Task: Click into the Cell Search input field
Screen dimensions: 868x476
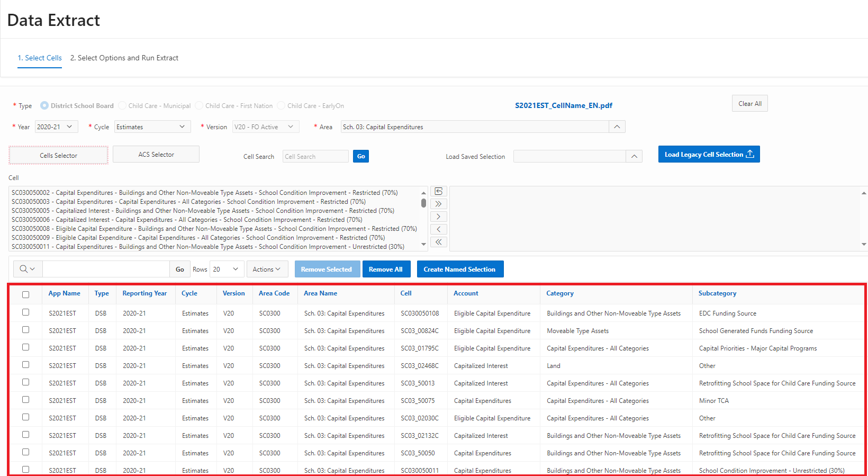Action: [x=315, y=156]
